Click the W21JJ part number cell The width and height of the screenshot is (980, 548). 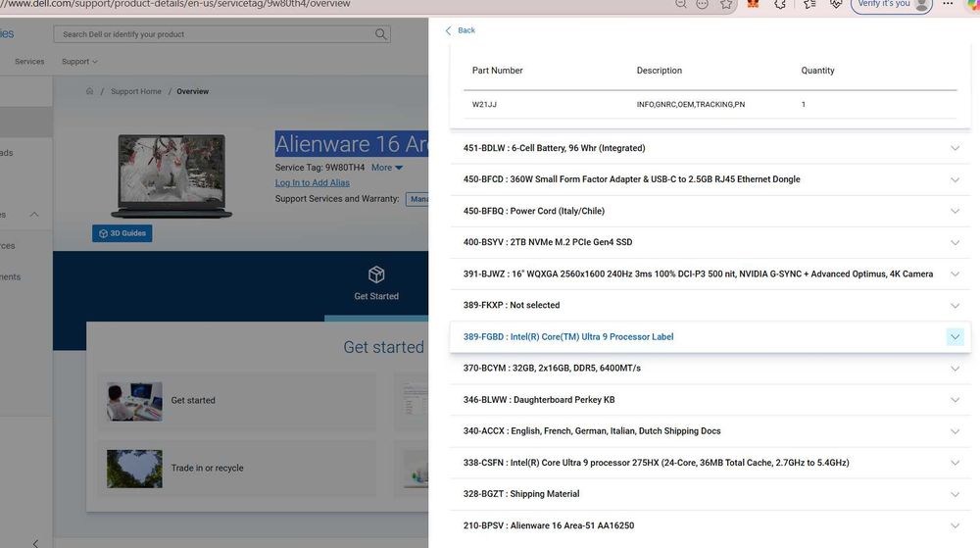pyautogui.click(x=484, y=104)
